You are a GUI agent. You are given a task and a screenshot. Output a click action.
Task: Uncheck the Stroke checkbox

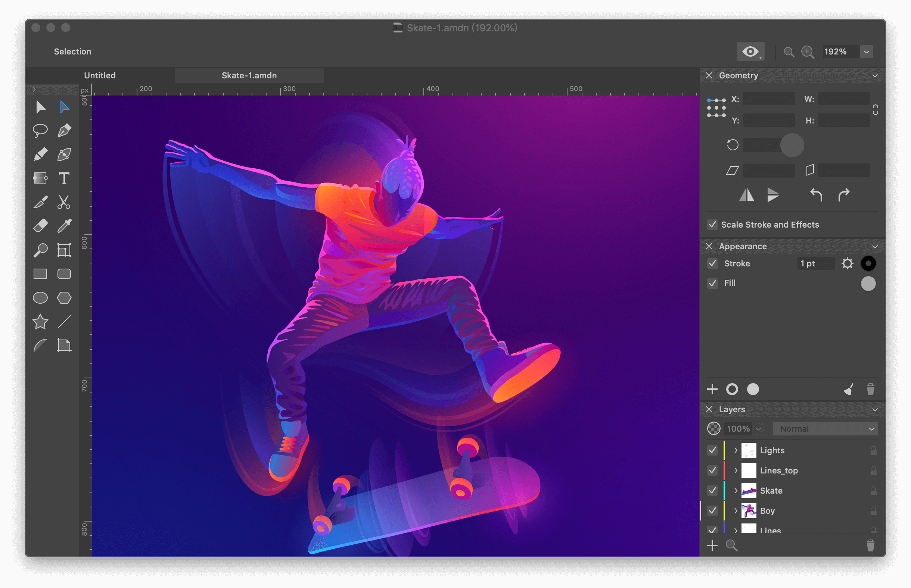point(712,263)
